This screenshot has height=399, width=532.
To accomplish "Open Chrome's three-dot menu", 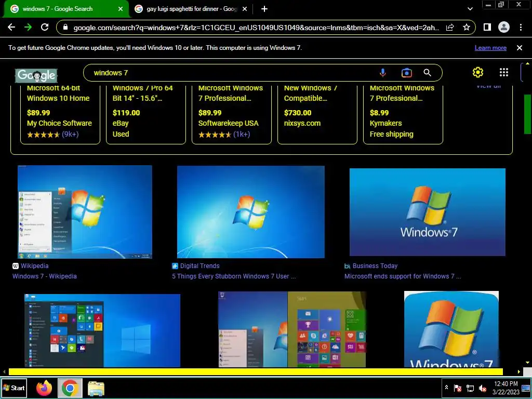I will [521, 27].
